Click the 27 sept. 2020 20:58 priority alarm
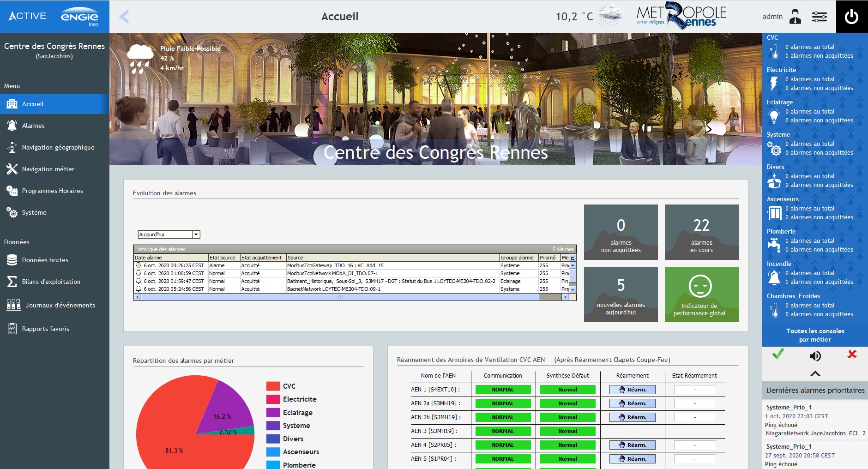Image resolution: width=868 pixels, height=469 pixels. (815, 456)
